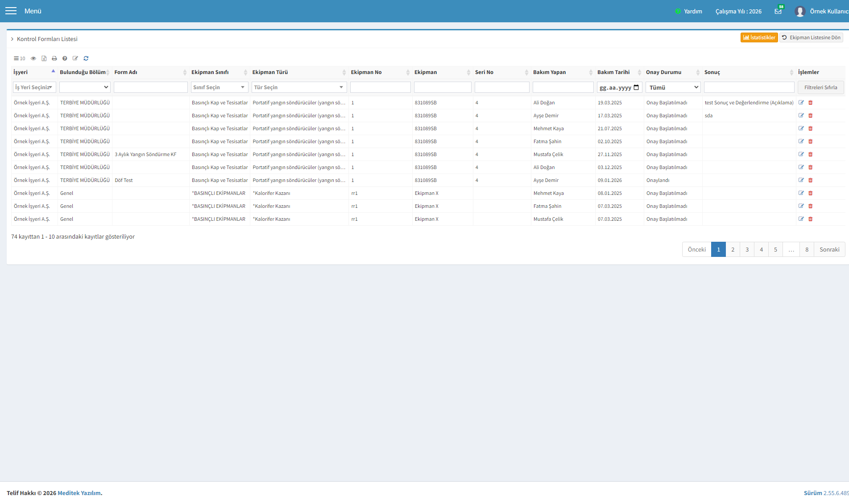Sort table by İşyeri column

tap(34, 72)
